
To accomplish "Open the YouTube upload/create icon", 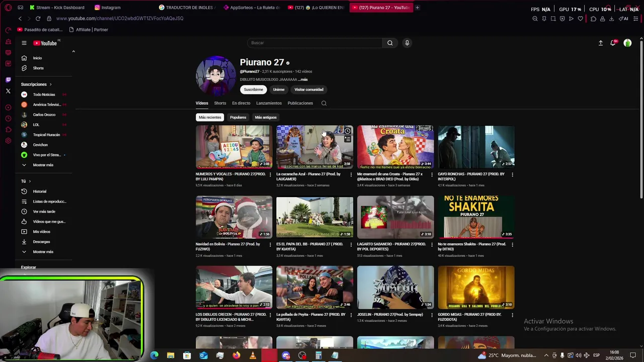I will point(600,43).
